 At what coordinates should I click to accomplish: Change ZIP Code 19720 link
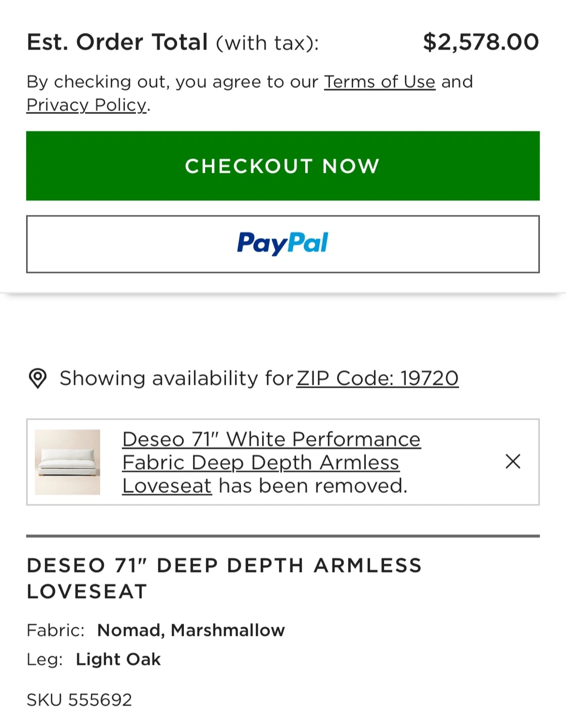point(378,378)
